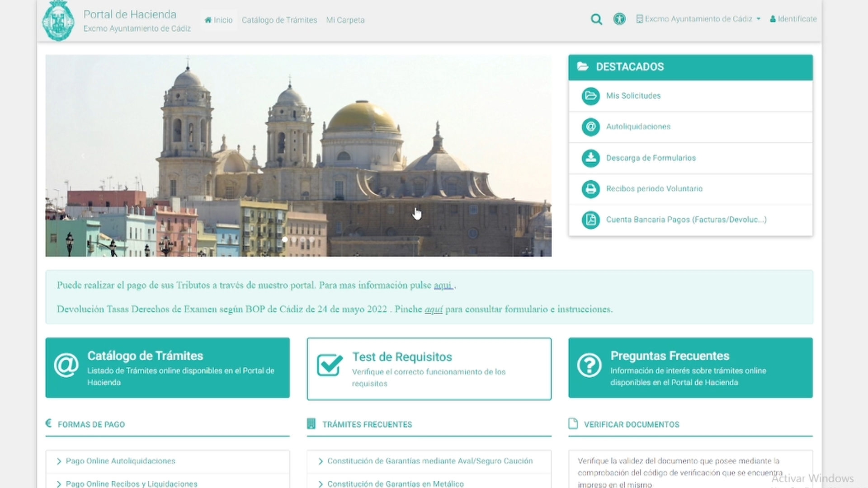The image size is (868, 488).
Task: Click the Recibos periodo Voluntario printer icon
Action: coord(590,189)
